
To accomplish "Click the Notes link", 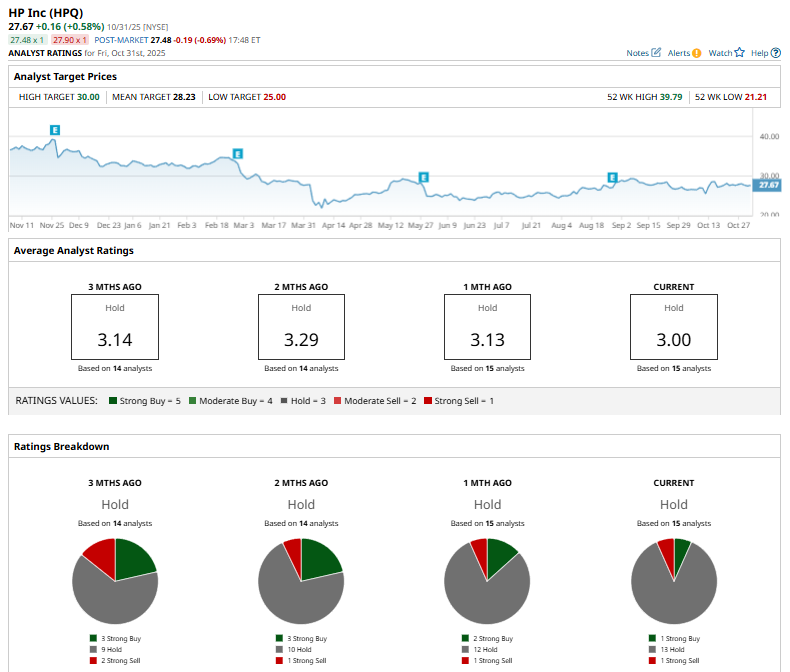I will point(637,53).
